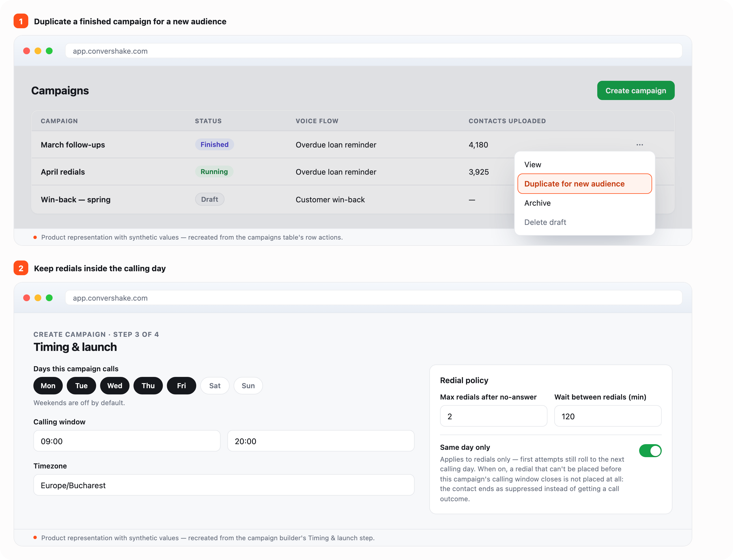Edit calling window start time 09:00

pyautogui.click(x=127, y=441)
